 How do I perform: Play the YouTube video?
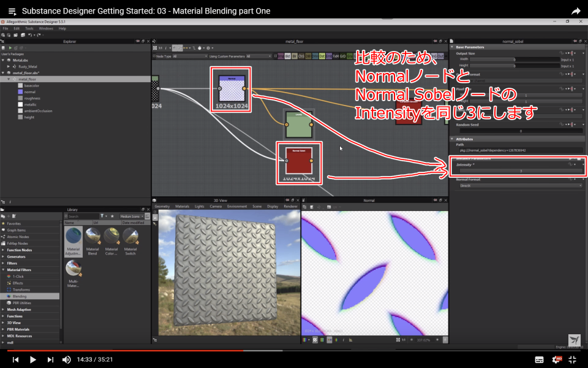(x=32, y=360)
